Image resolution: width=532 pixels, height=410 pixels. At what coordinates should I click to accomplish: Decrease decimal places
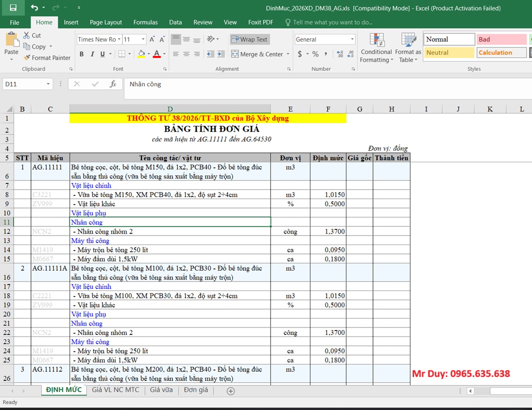(x=350, y=54)
